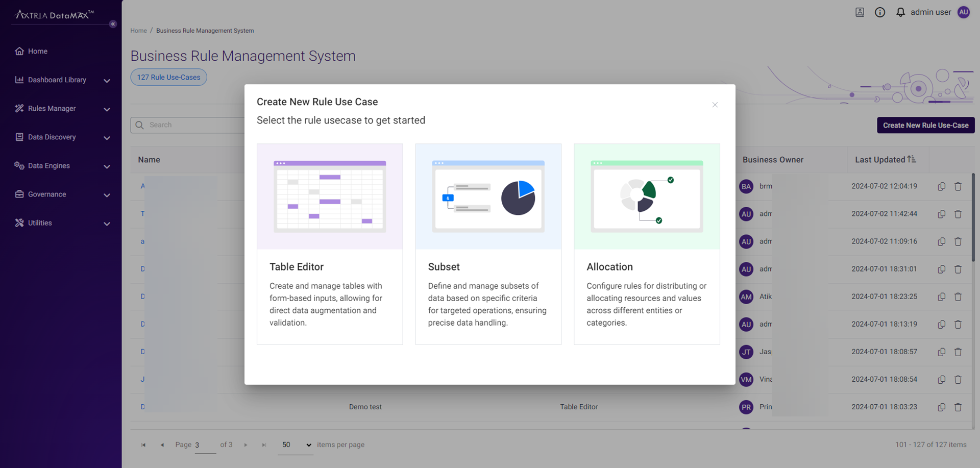980x468 pixels.
Task: Select the Allocation use case card
Action: pyautogui.click(x=647, y=243)
